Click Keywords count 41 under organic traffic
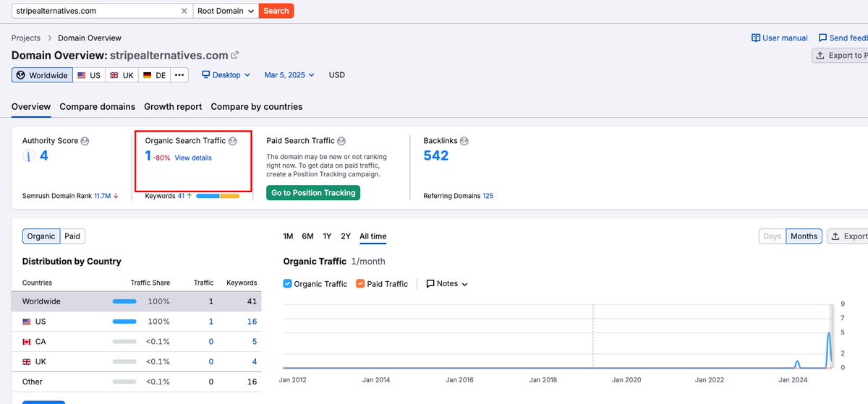868x404 pixels. click(x=181, y=196)
